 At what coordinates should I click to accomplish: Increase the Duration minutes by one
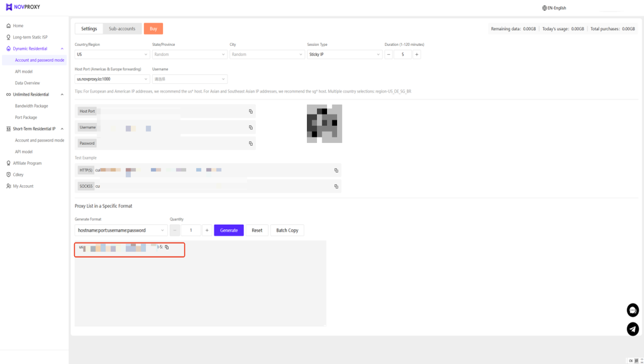(416, 55)
